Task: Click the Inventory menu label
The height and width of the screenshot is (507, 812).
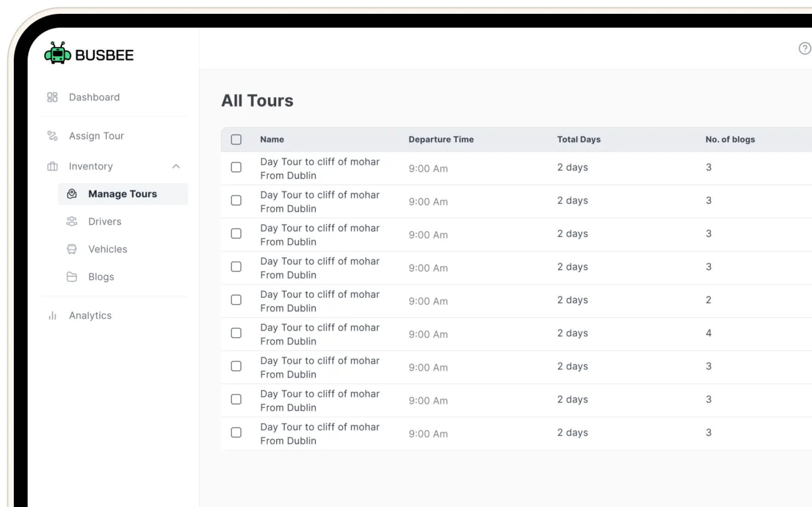Action: point(91,166)
